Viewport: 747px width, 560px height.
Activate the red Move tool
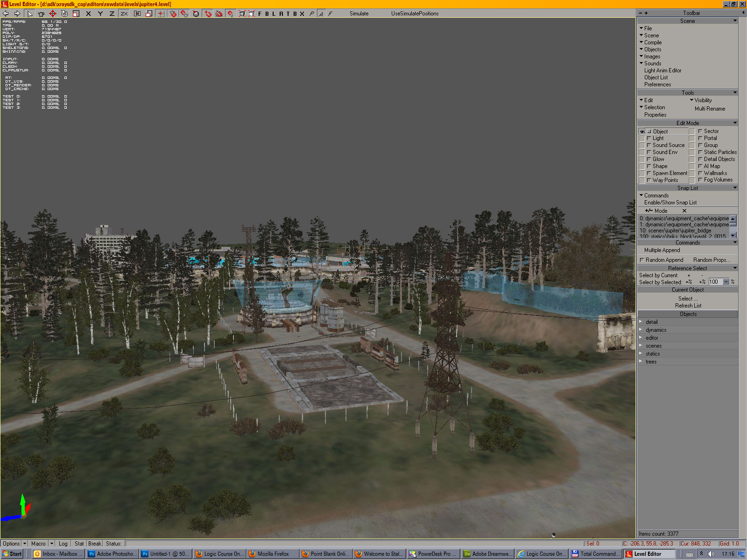coord(53,14)
